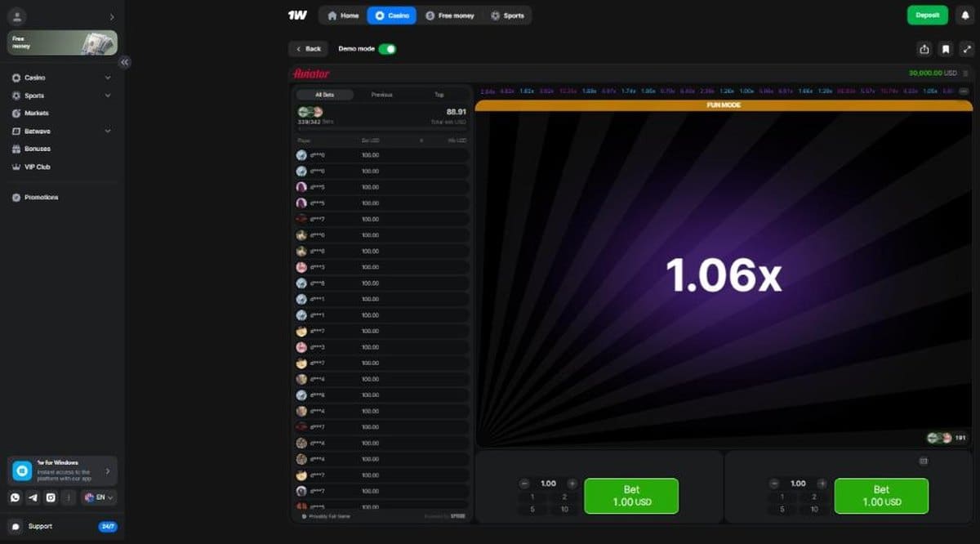The height and width of the screenshot is (544, 980).
Task: Toggle Demo mode switch
Action: [387, 49]
